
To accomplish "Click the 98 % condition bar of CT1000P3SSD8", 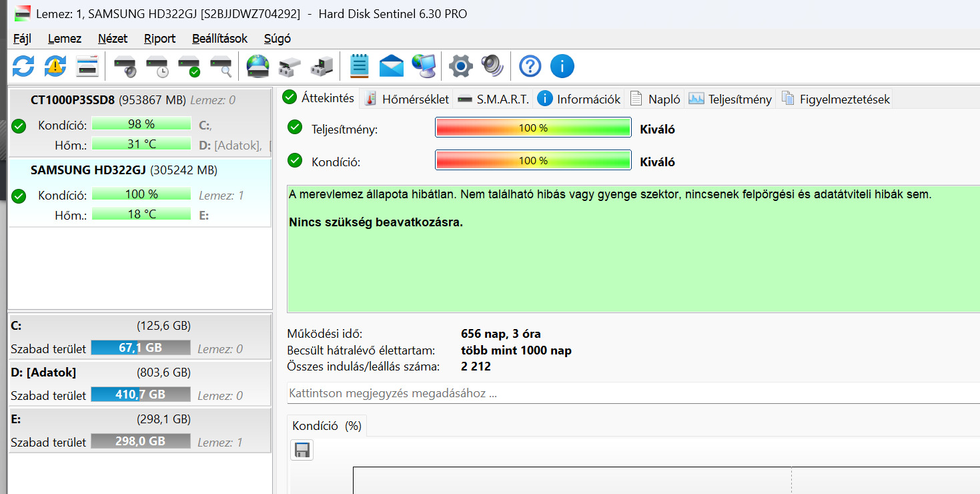I will coord(141,124).
